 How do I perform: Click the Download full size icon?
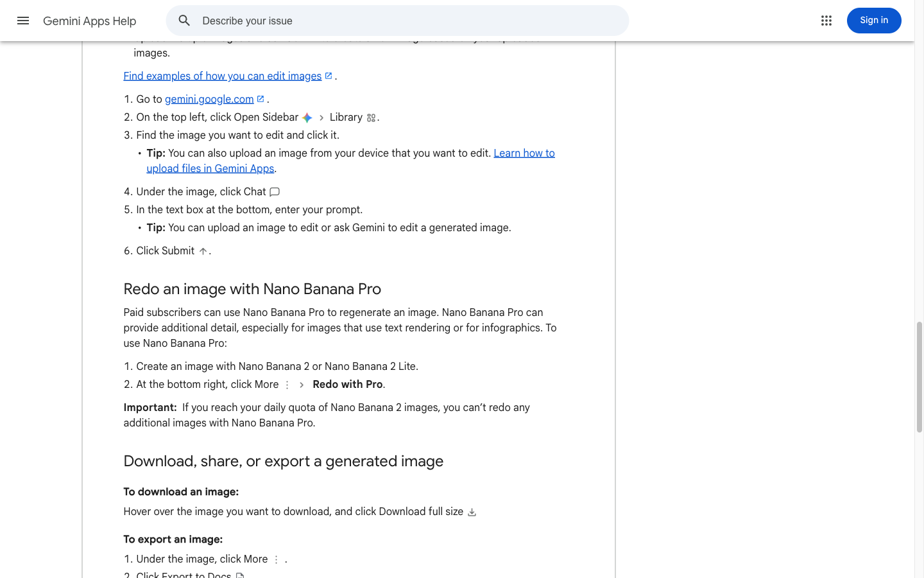[x=472, y=512]
